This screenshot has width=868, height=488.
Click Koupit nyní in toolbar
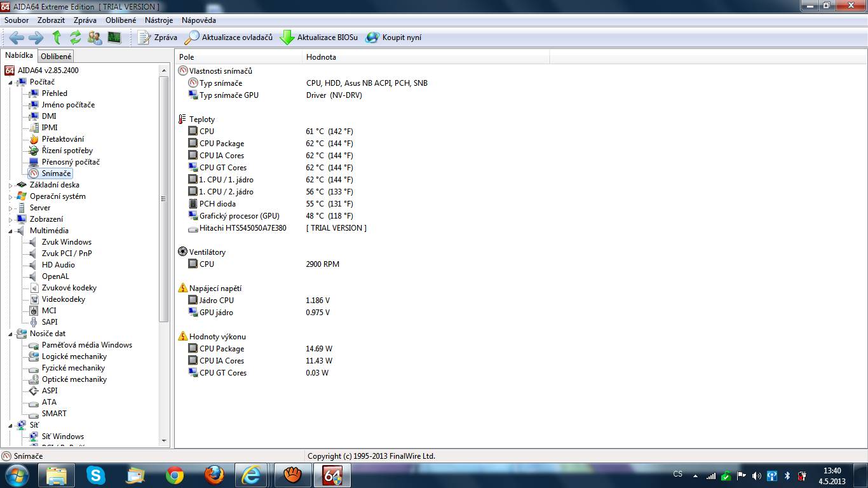[393, 37]
